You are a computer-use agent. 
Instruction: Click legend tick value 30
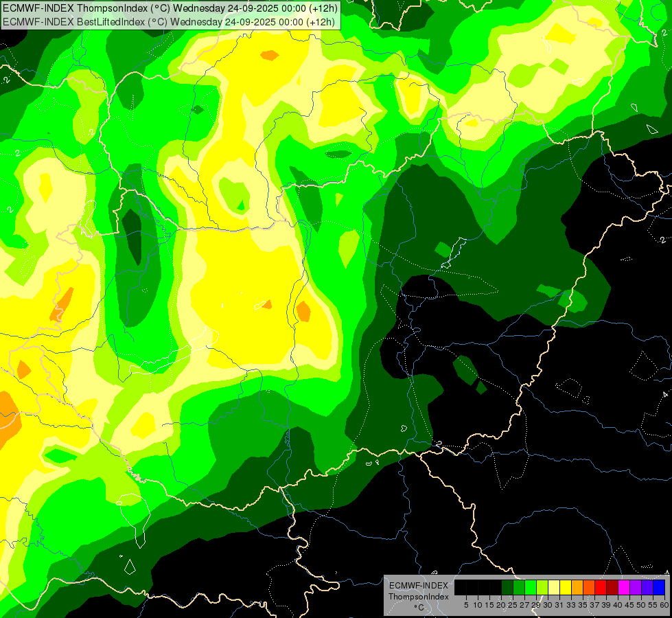(548, 605)
